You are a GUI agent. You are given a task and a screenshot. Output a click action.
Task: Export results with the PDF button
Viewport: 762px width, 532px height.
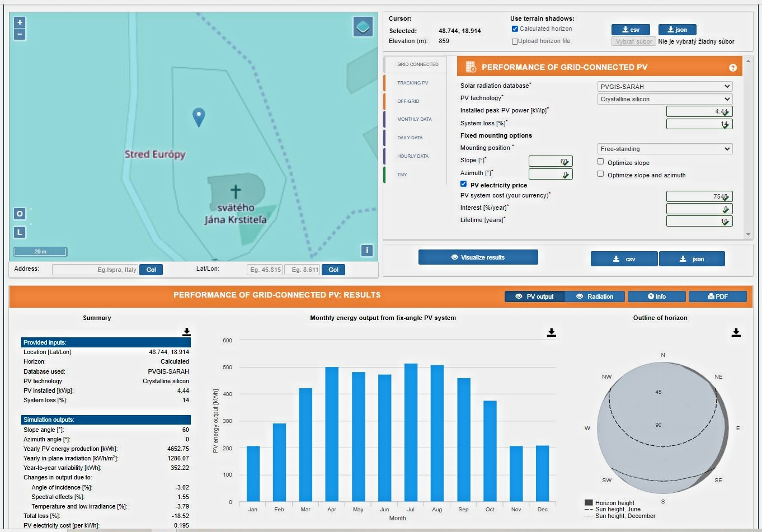click(718, 296)
